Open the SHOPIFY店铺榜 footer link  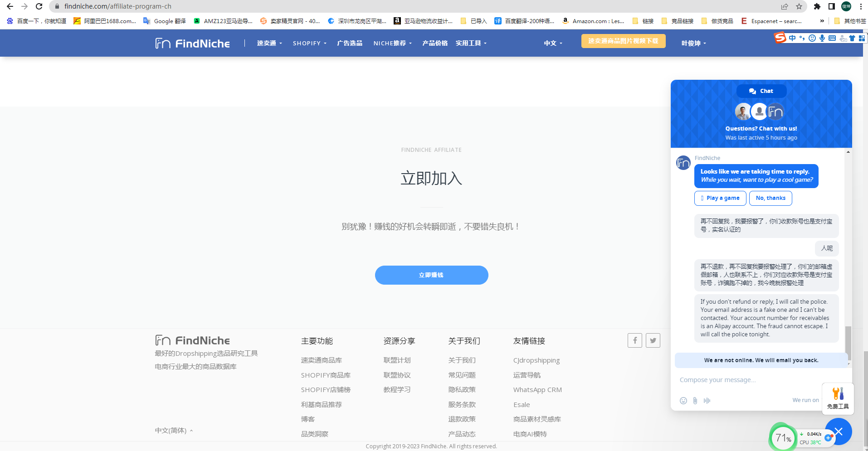326,389
